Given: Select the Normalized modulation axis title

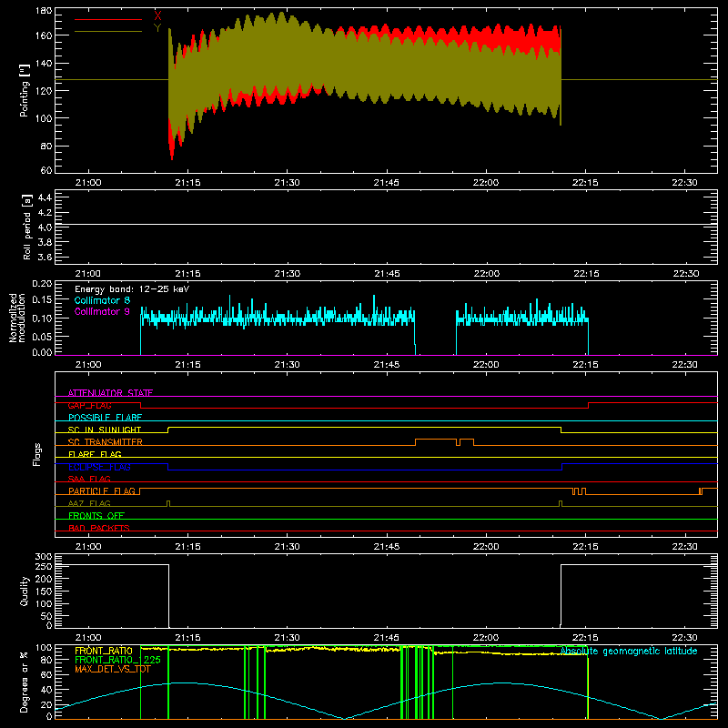Looking at the screenshot, I should point(17,318).
